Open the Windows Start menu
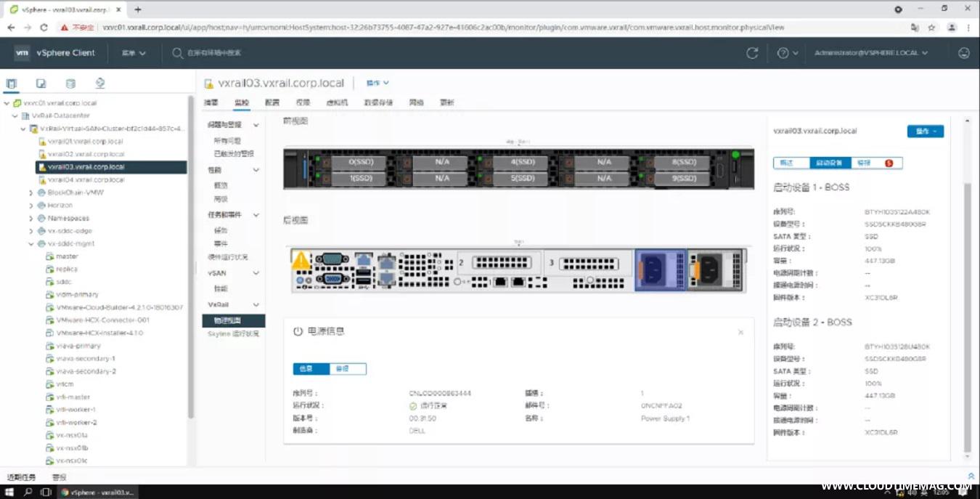 pos(9,492)
